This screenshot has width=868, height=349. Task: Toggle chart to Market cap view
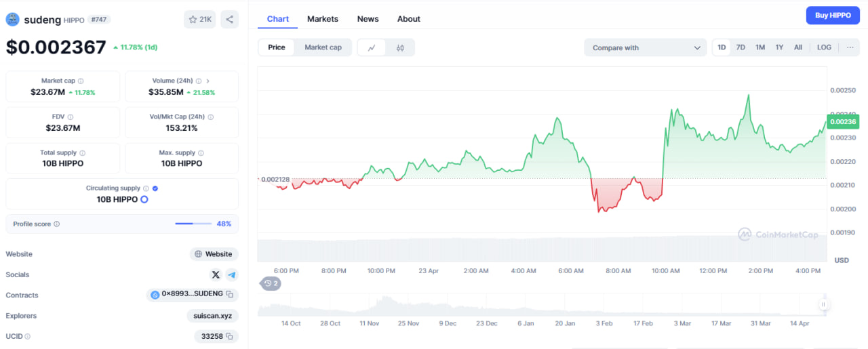tap(323, 47)
